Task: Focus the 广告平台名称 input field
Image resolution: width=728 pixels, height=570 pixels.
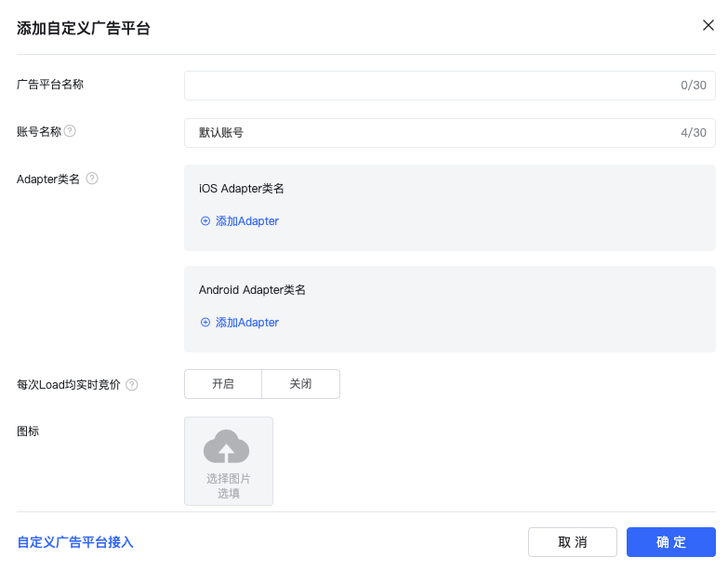Action: point(428,86)
